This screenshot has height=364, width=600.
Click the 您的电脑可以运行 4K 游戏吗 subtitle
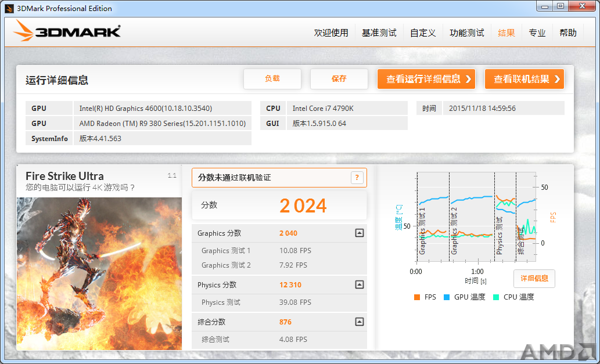click(80, 188)
